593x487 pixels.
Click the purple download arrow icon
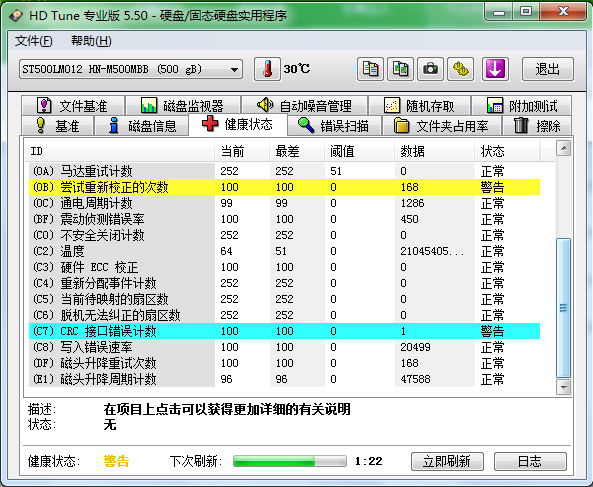[495, 69]
